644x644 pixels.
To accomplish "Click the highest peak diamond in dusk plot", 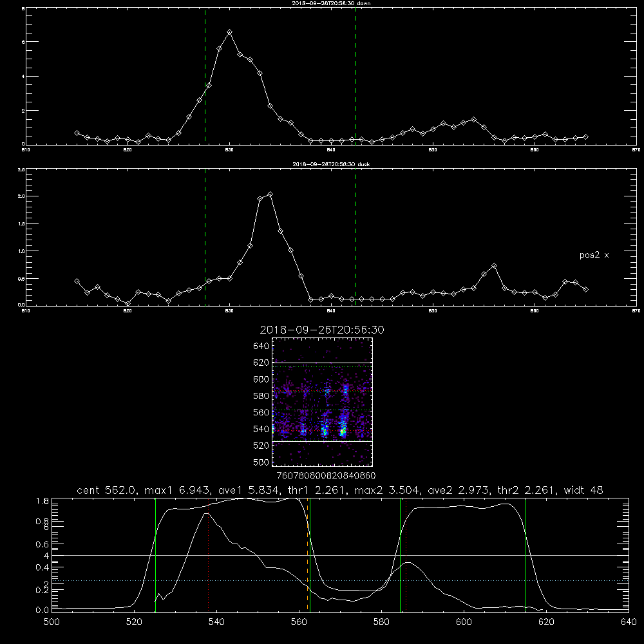I will 270,194.
